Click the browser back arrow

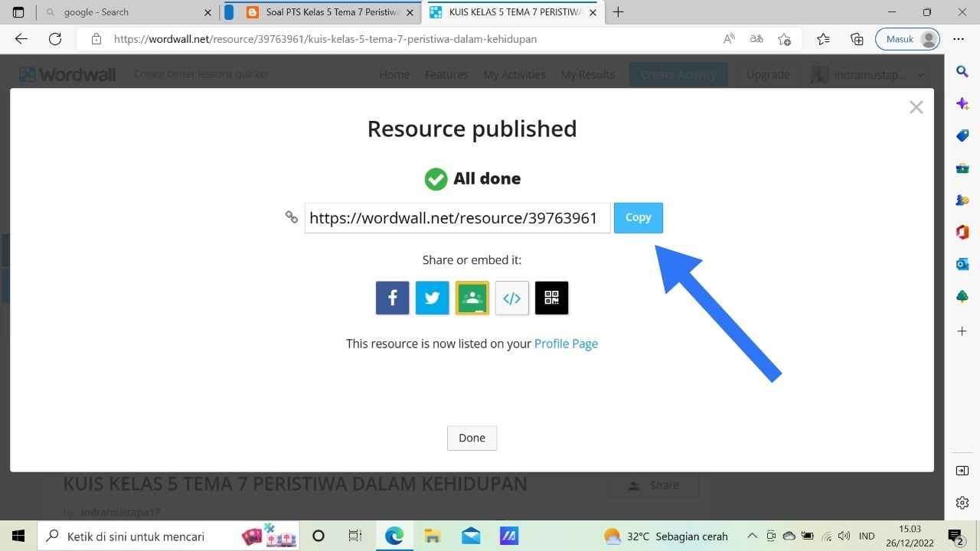coord(21,39)
